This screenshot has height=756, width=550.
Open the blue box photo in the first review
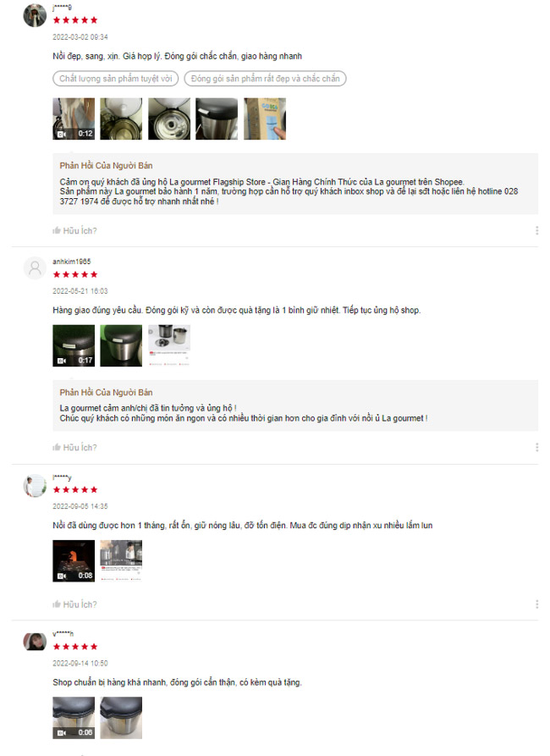265,119
